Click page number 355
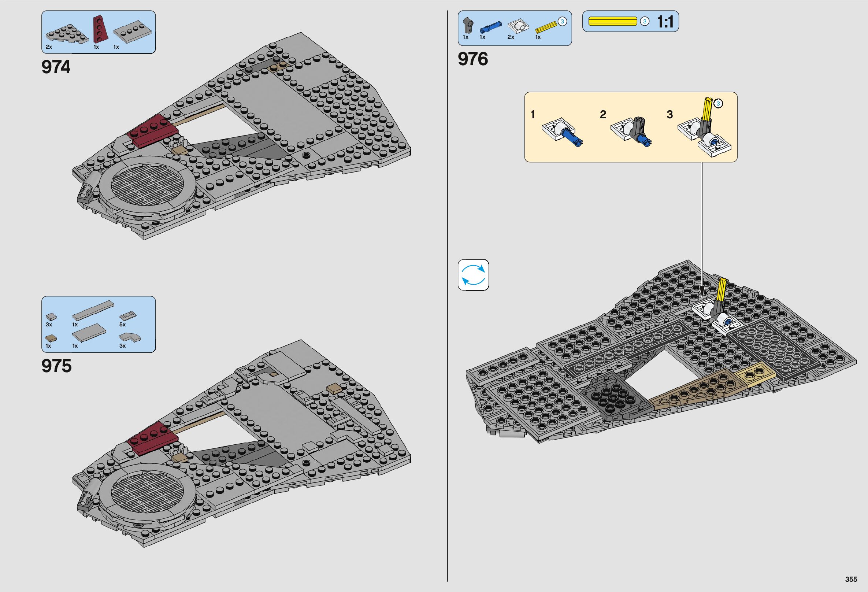The width and height of the screenshot is (868, 592). pyautogui.click(x=851, y=579)
